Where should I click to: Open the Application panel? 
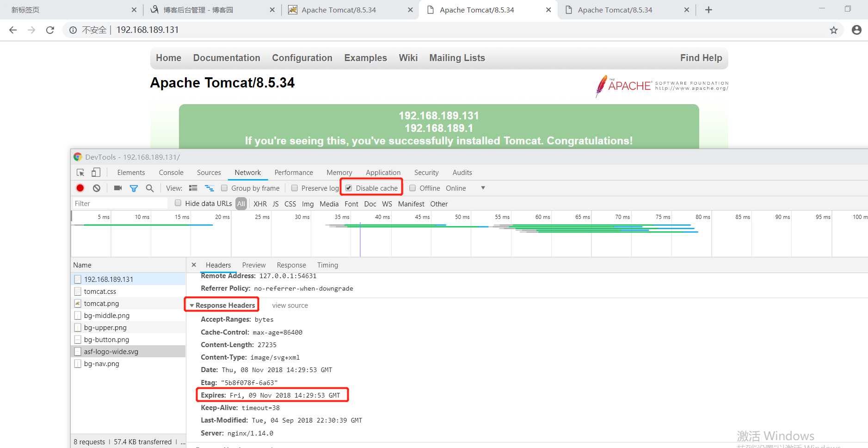383,173
